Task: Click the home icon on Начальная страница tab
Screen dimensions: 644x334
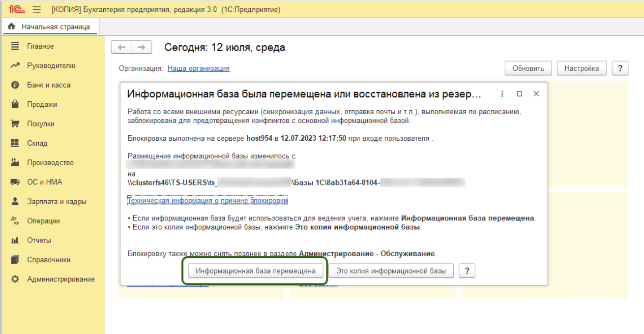Action: pos(12,27)
